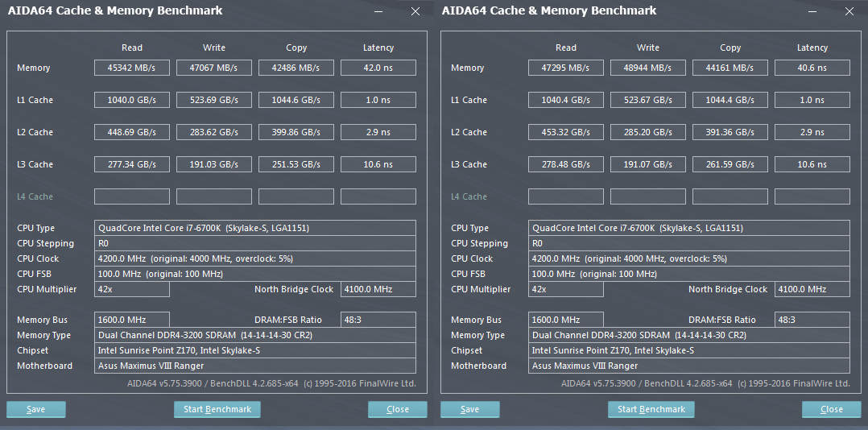Select the L2 Cache Read value 448.69 GB/s
This screenshot has width=868, height=430.
pos(132,132)
